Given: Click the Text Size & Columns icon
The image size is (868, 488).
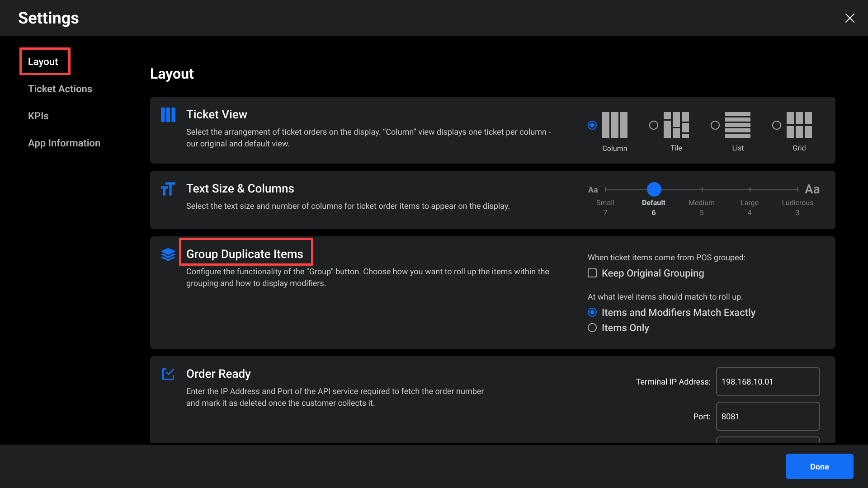Looking at the screenshot, I should click(168, 189).
